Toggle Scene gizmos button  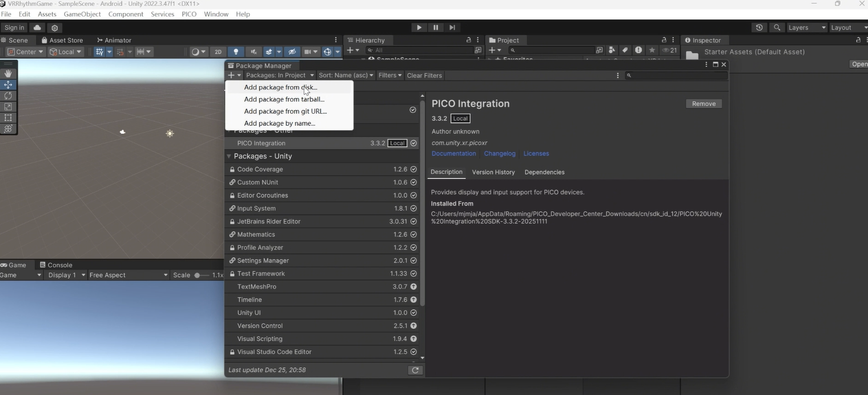328,51
